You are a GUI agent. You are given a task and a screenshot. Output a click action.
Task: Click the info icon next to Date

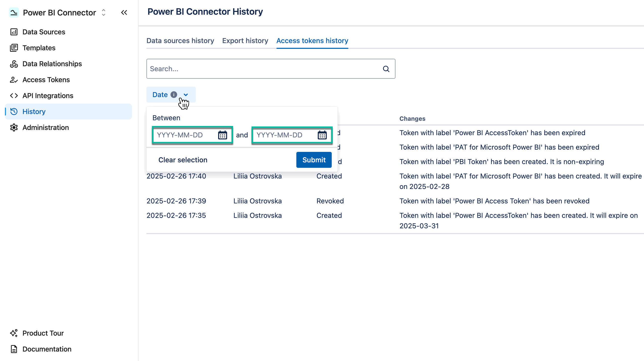(x=174, y=95)
